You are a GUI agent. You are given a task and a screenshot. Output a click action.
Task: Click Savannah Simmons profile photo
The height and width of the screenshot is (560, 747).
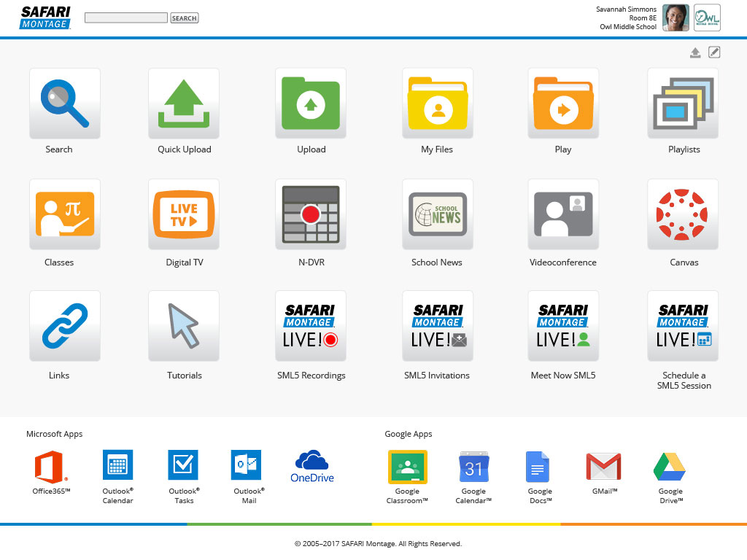point(676,17)
